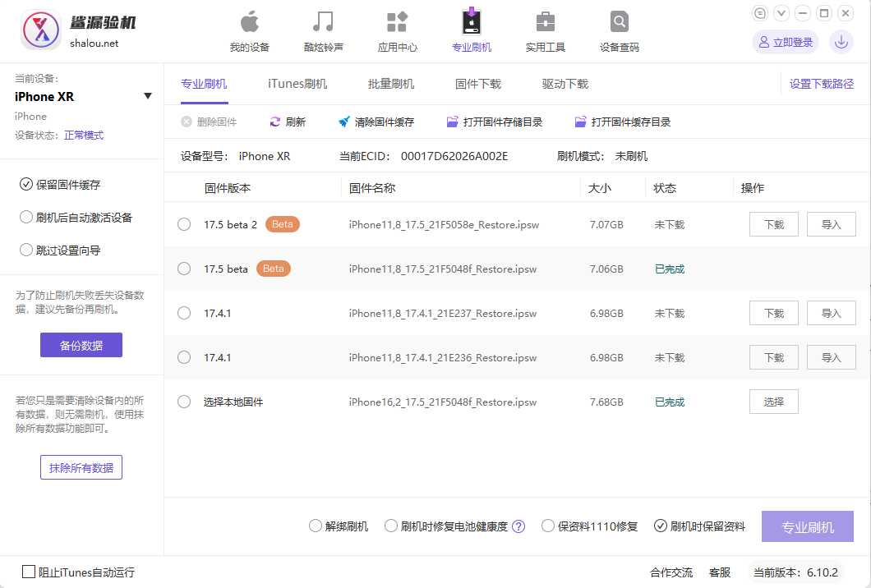
Task: Clear firmware cache using the rocket icon
Action: click(x=343, y=121)
